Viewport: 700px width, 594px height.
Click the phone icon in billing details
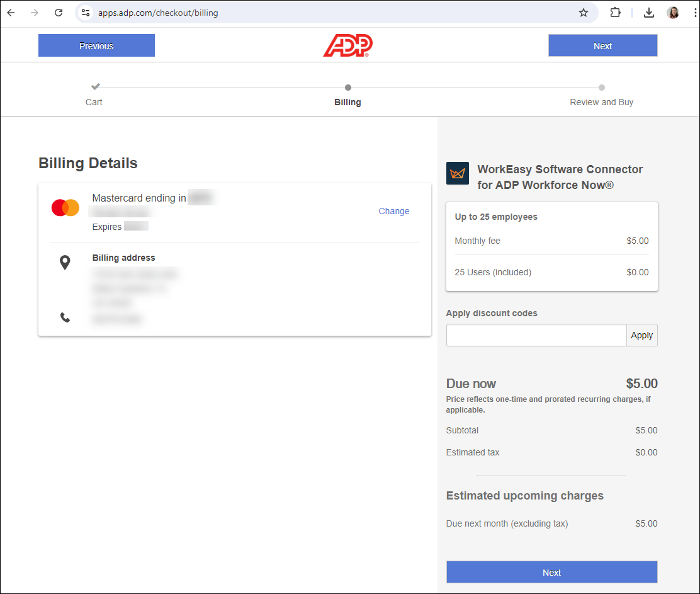[65, 317]
